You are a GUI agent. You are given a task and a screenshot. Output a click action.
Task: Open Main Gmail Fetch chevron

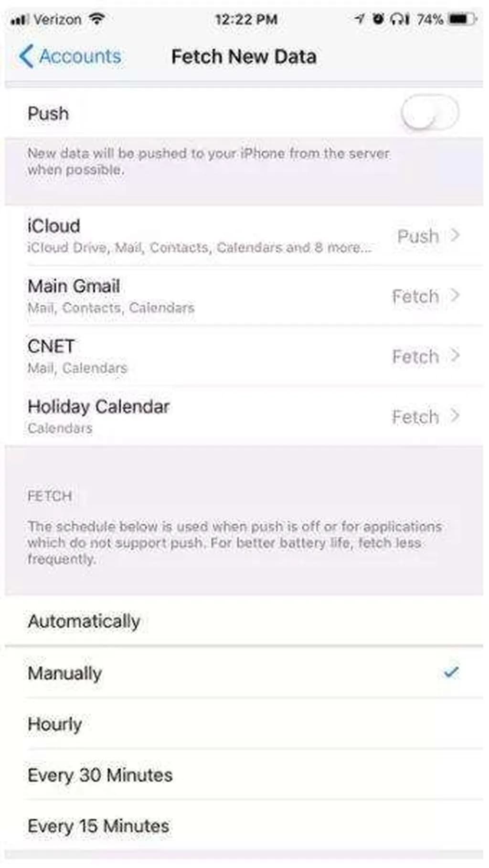(455, 296)
